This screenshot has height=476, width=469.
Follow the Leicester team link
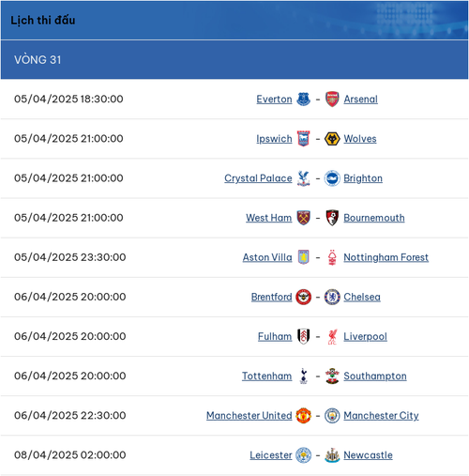271,455
